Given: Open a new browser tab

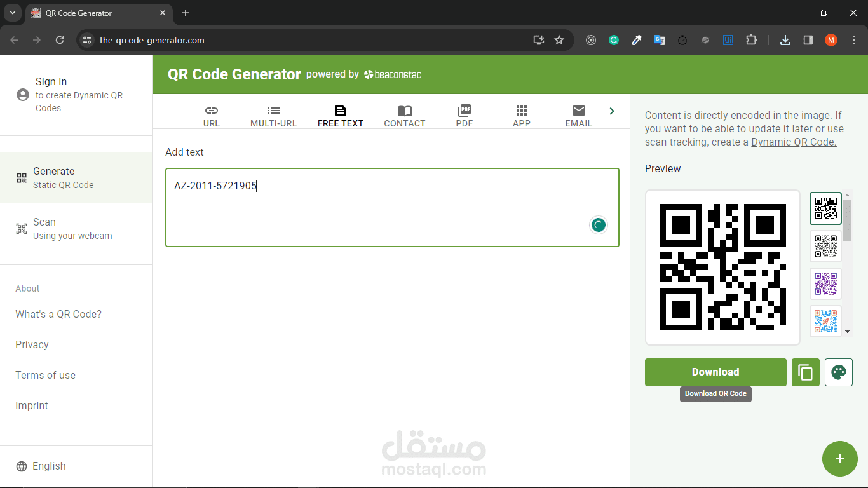Looking at the screenshot, I should pos(186,13).
